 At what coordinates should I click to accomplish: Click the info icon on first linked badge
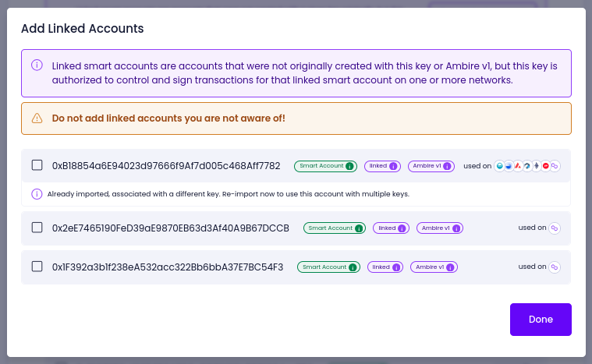click(393, 166)
